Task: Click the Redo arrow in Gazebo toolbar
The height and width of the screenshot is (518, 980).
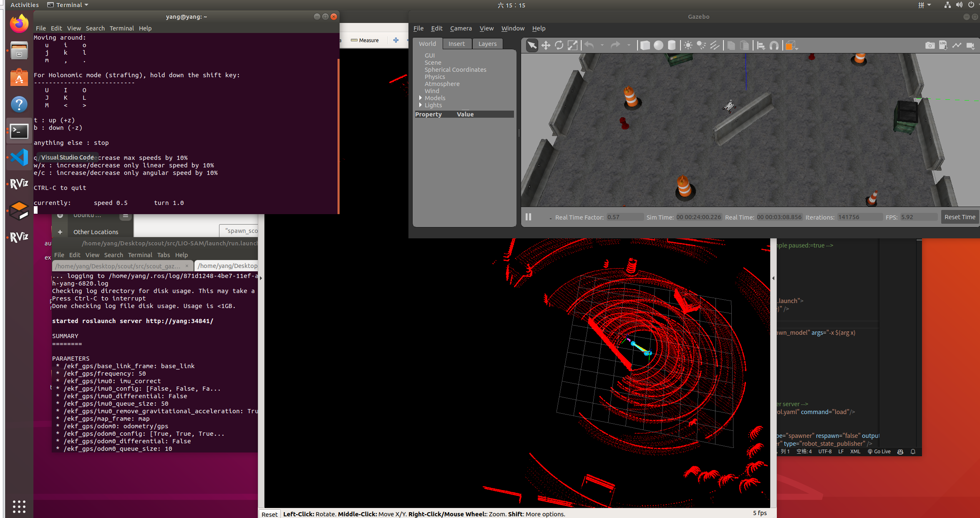Action: [x=615, y=45]
